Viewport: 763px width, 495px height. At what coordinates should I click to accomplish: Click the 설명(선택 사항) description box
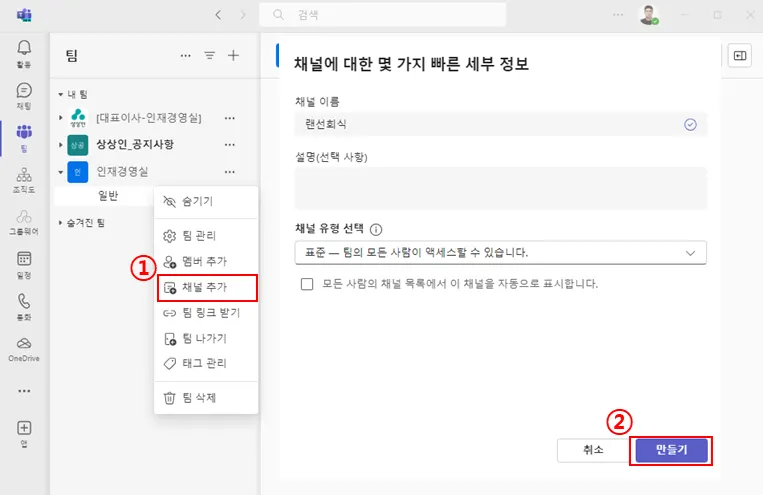coord(500,188)
